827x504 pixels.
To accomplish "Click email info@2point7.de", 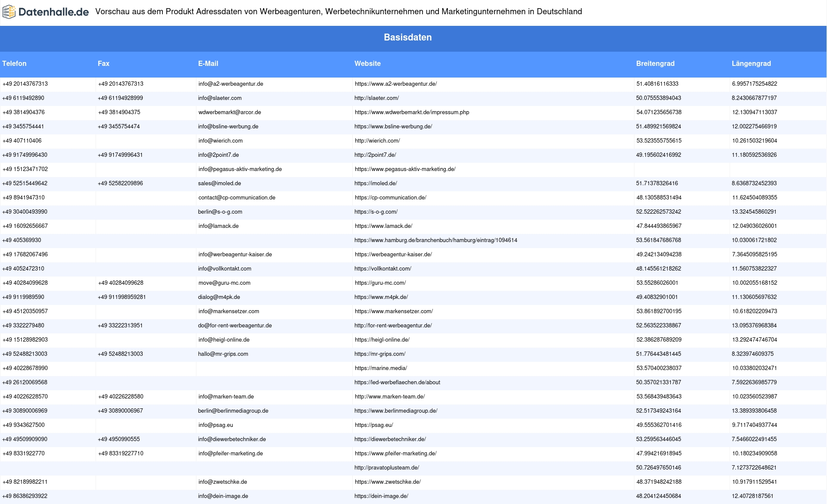I will pyautogui.click(x=218, y=155).
